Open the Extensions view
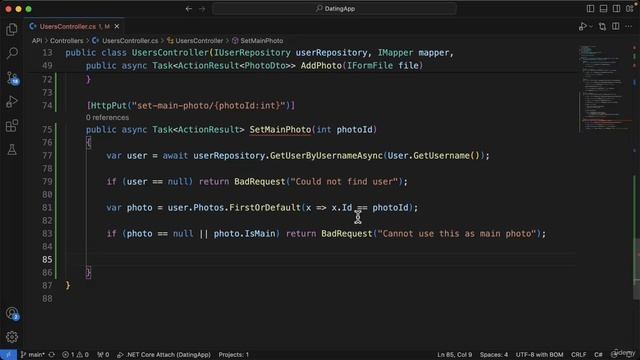This screenshot has height=360, width=640. 12,126
